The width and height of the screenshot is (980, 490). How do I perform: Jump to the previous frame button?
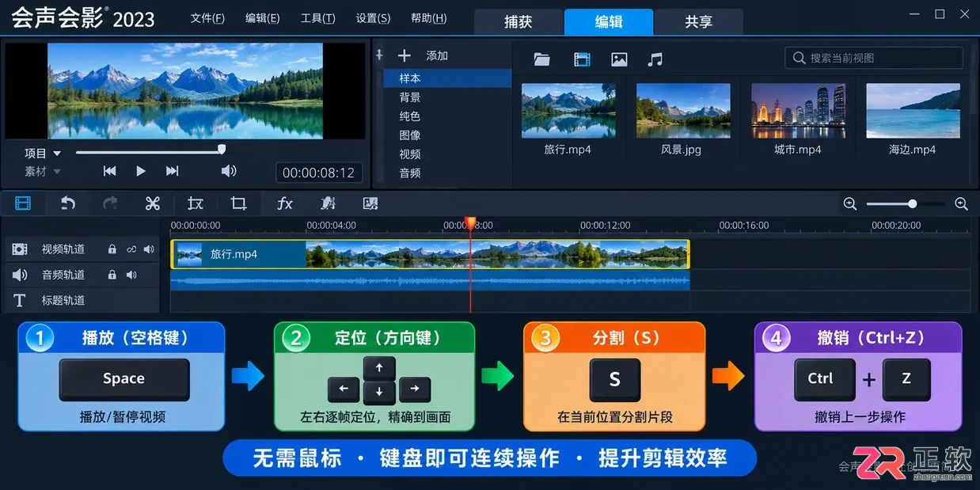click(110, 171)
